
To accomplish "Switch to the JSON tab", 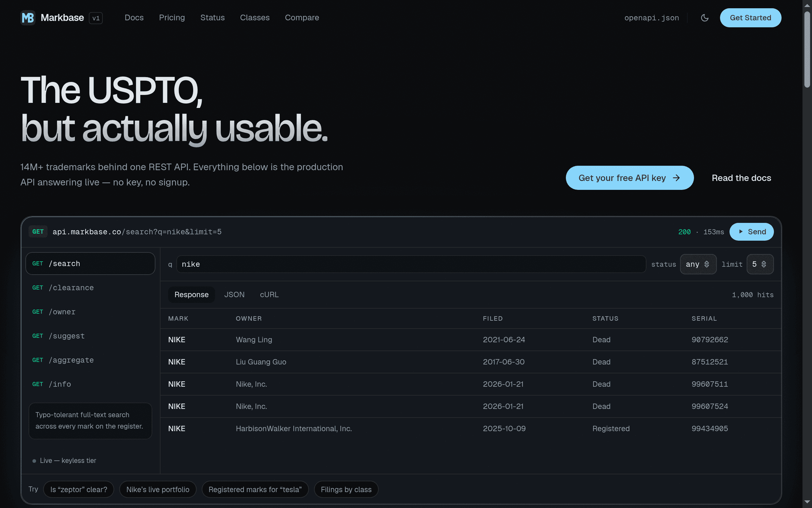I will coord(234,295).
